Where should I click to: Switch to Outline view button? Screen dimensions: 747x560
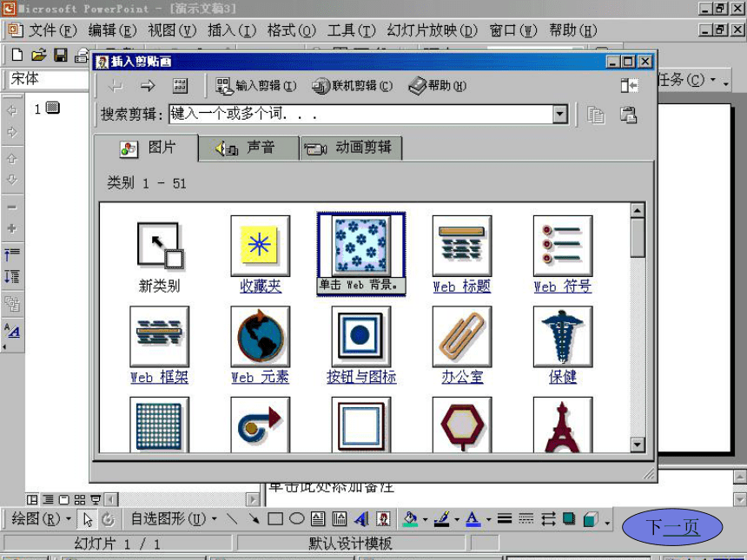pos(48,499)
